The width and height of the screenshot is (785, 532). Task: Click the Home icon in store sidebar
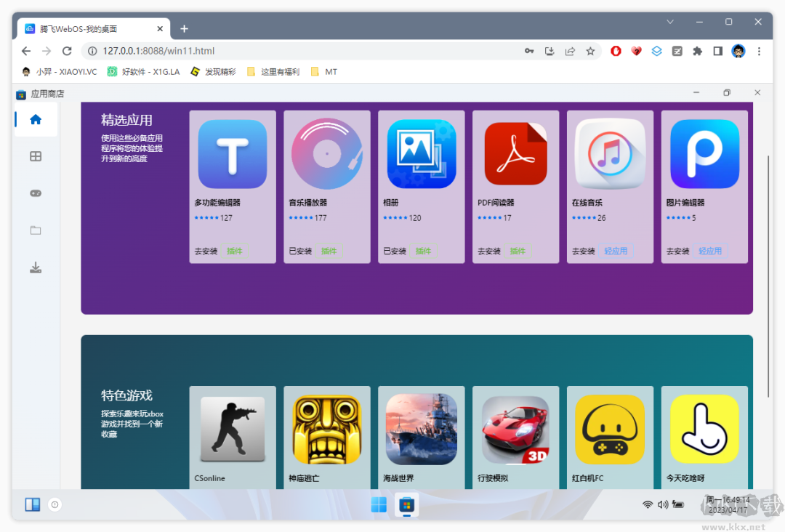tap(36, 120)
